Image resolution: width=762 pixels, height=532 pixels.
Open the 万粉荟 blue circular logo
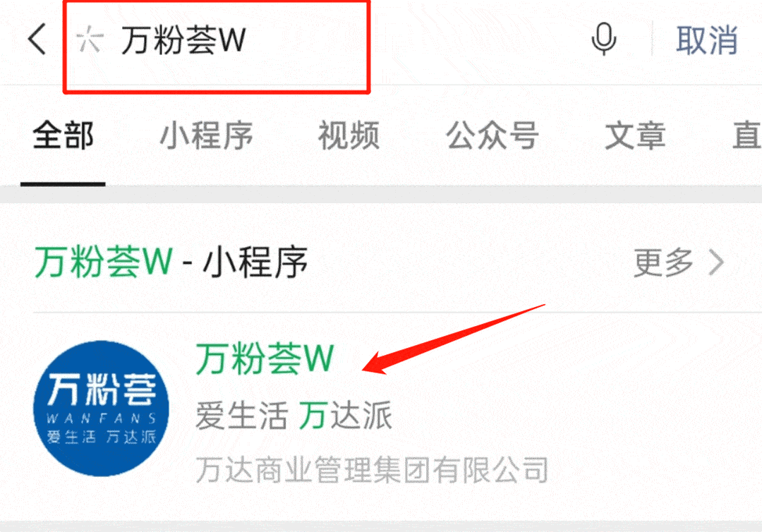101,408
